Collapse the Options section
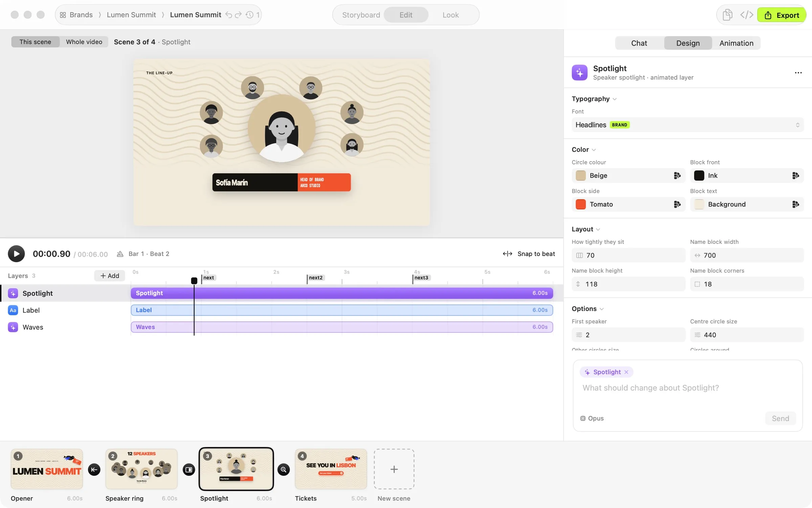 587,309
